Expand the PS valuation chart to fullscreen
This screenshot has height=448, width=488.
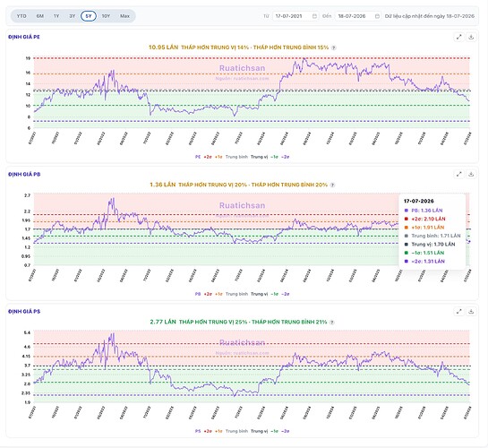pos(458,311)
